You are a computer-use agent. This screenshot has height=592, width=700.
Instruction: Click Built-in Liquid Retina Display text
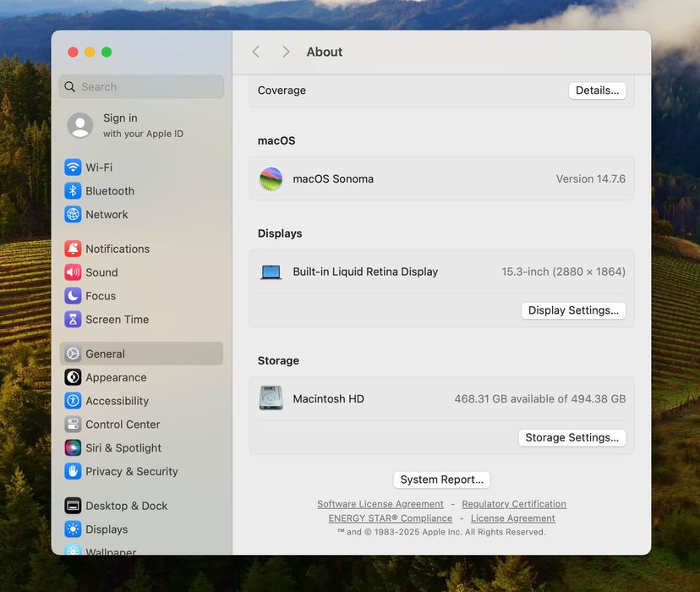point(365,271)
